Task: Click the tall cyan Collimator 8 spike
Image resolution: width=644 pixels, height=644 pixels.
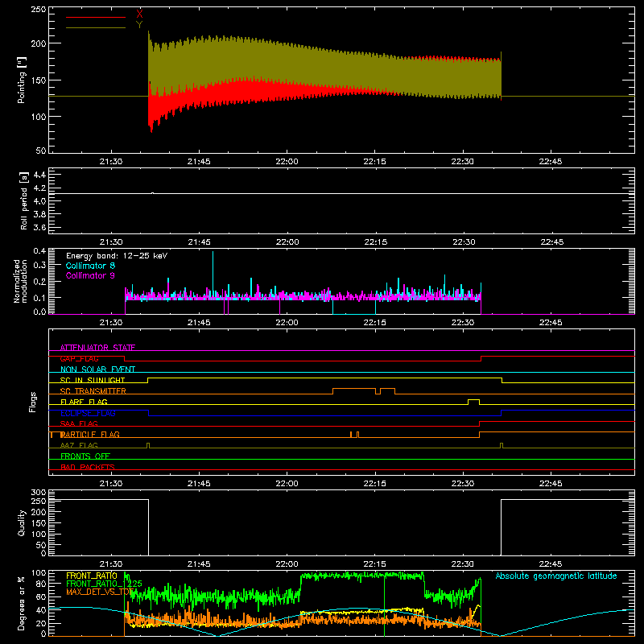Action: pos(213,273)
